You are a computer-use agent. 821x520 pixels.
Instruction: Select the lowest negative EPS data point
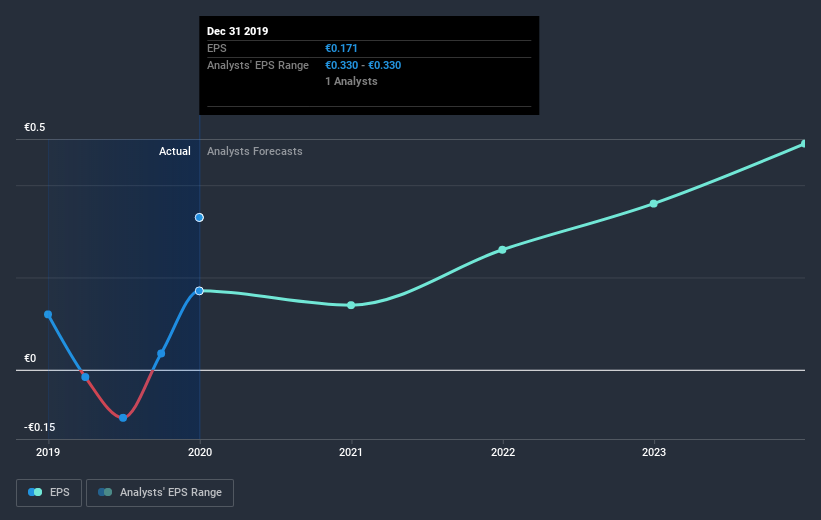click(123, 418)
